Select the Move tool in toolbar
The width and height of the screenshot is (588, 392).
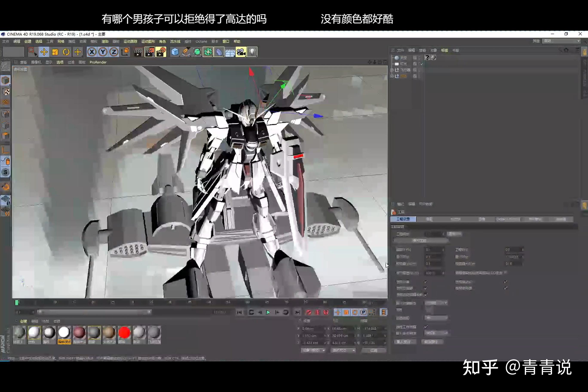tap(44, 52)
